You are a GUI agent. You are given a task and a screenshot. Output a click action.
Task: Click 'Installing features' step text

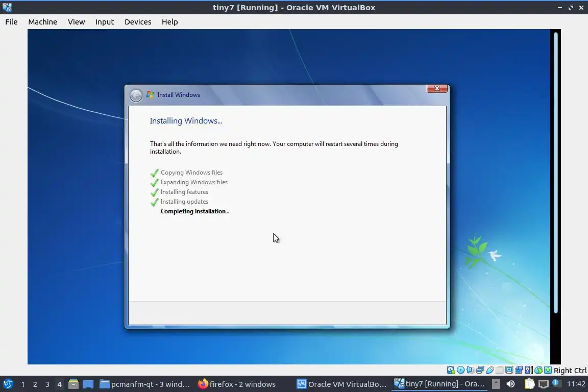click(184, 192)
